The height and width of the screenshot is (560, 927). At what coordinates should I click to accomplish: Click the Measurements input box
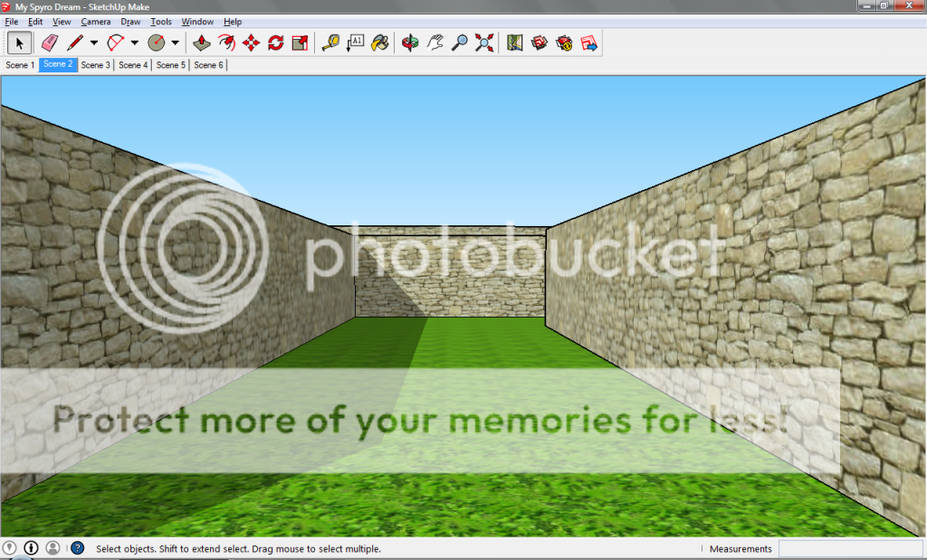coord(849,549)
